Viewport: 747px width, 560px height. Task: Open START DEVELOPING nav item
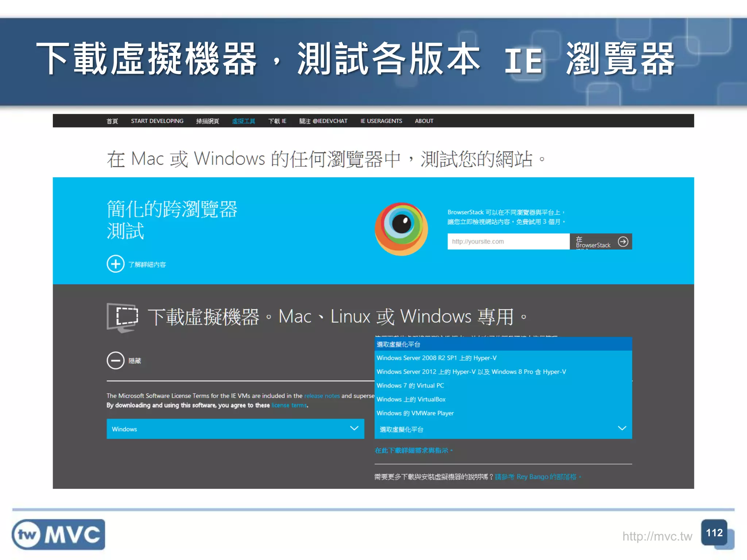click(x=157, y=121)
